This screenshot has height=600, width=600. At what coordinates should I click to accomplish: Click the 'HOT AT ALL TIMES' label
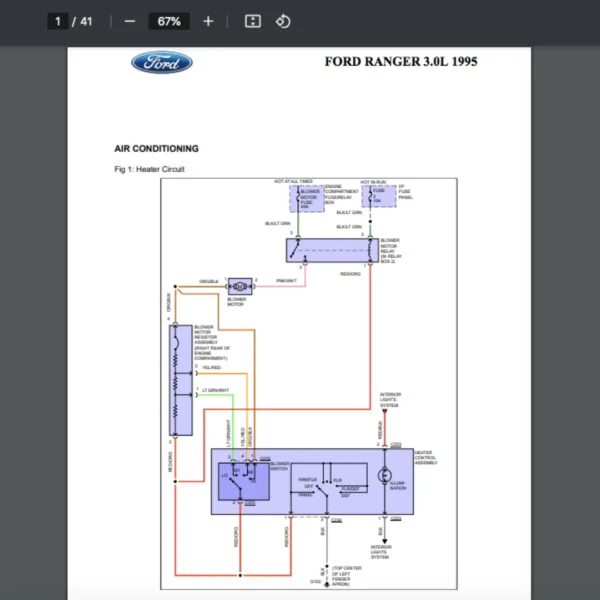[293, 181]
